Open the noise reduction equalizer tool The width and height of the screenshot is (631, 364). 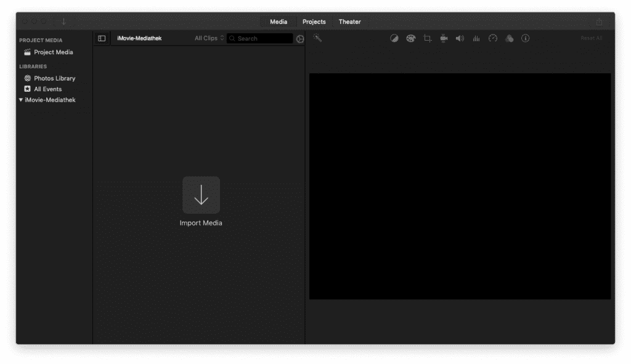[x=476, y=38]
